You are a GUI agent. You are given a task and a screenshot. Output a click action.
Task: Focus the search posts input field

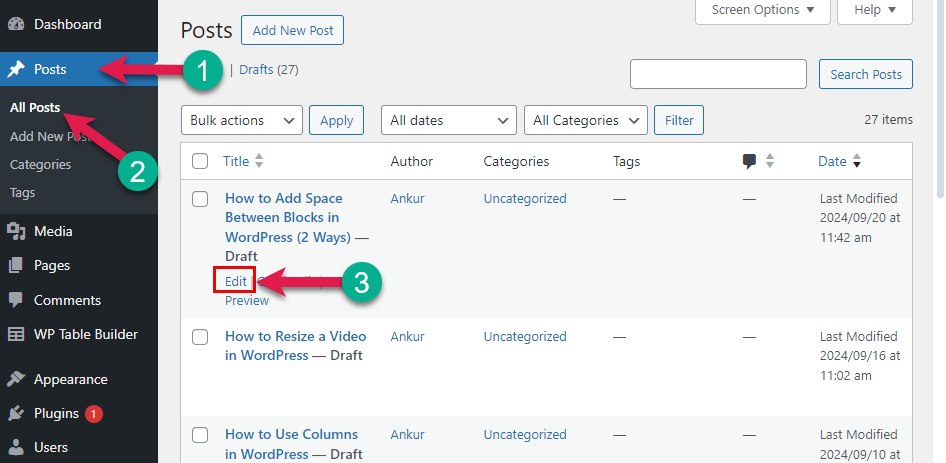(719, 74)
